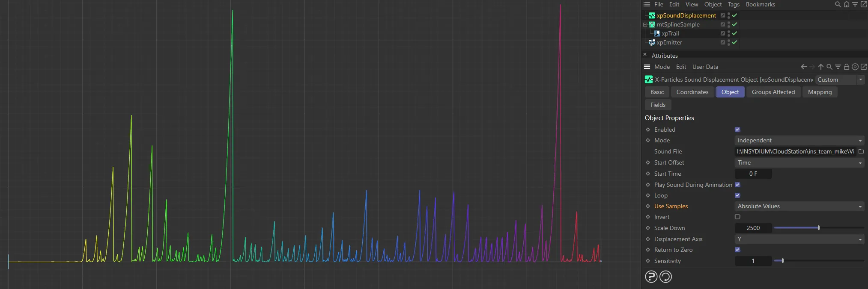Click layer square icon for xpEmitter

723,42
